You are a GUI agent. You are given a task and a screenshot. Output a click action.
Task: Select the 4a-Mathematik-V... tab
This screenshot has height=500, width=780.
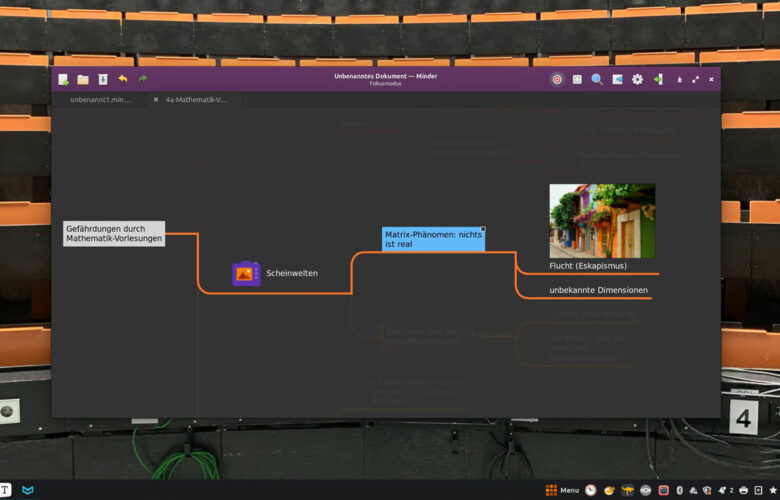point(196,100)
